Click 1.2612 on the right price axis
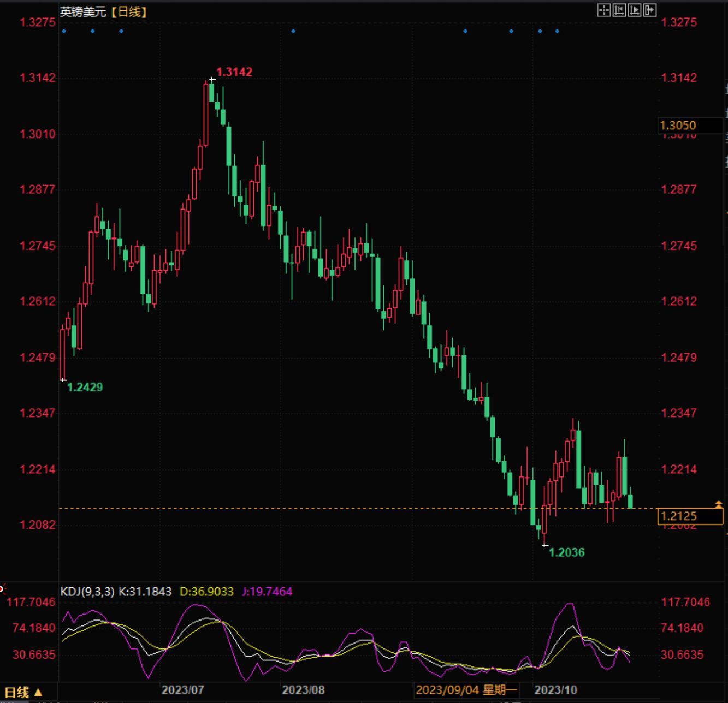This screenshot has height=703, width=728. 679,301
